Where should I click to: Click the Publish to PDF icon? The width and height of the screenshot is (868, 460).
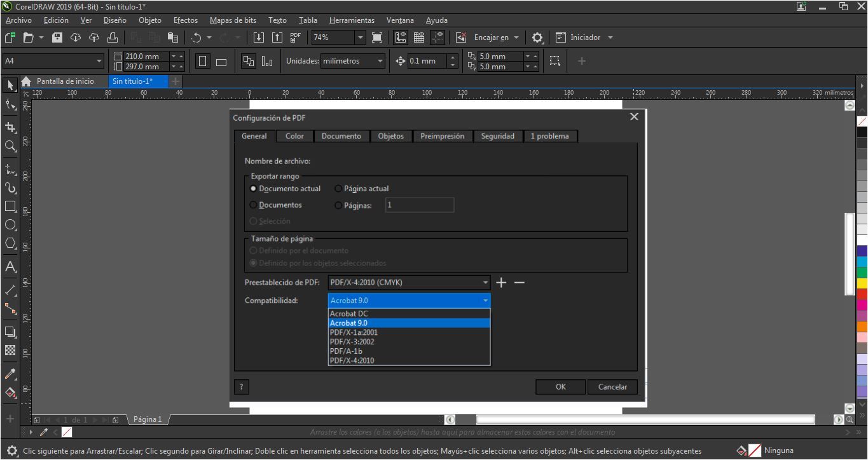[x=296, y=37]
